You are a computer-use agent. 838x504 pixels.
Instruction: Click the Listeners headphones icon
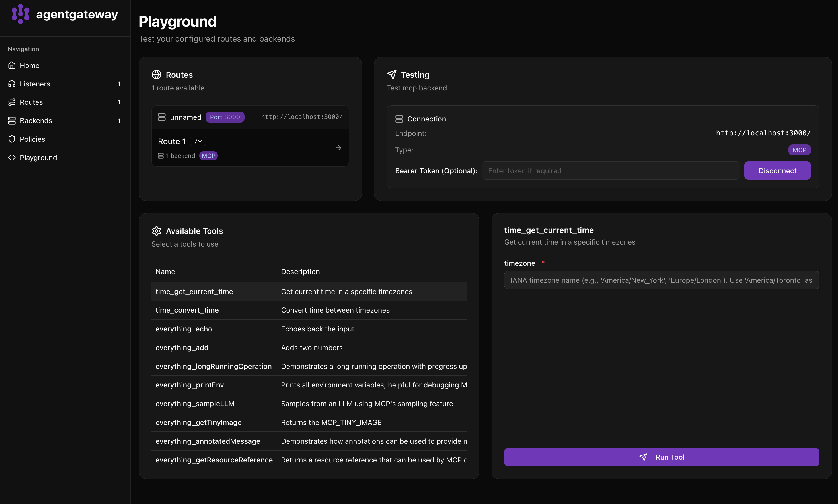12,84
